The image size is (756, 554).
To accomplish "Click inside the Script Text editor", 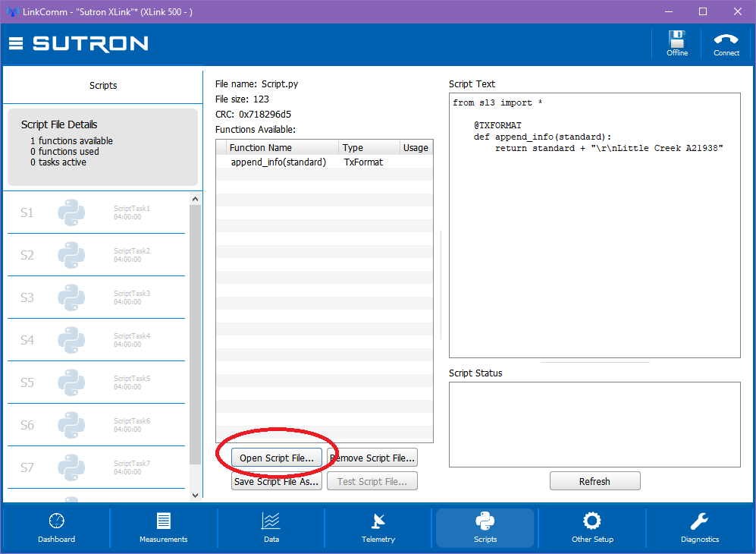I will click(x=594, y=225).
